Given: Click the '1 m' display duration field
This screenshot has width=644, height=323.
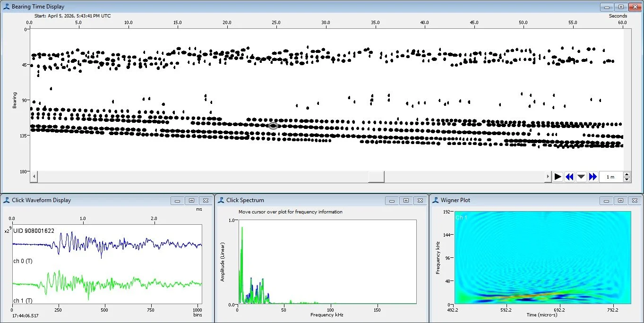Looking at the screenshot, I should point(611,177).
